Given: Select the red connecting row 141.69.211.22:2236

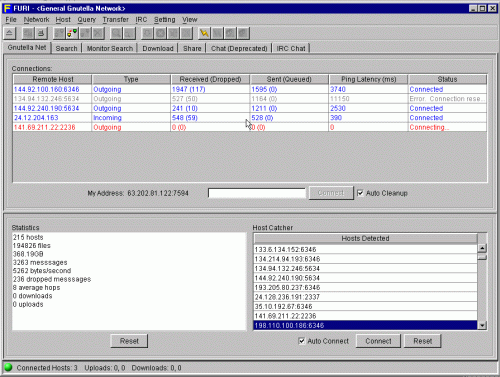Looking at the screenshot, I should [250, 127].
